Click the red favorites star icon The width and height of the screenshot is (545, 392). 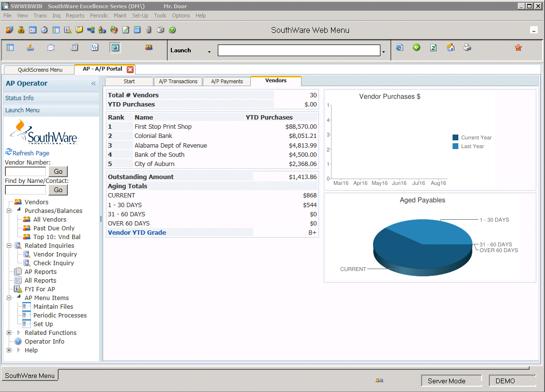518,47
